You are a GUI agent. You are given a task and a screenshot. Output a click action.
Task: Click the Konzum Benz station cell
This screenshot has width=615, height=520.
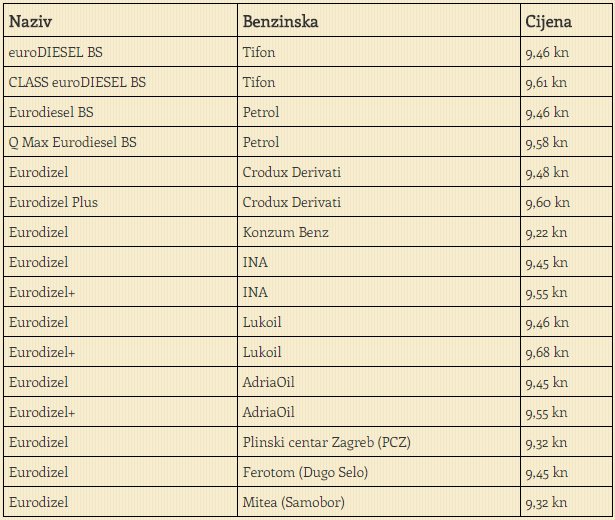(285, 232)
